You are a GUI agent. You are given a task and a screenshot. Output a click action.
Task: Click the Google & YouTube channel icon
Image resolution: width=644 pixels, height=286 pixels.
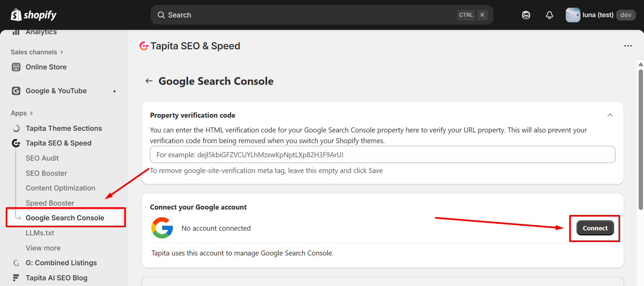tap(16, 91)
